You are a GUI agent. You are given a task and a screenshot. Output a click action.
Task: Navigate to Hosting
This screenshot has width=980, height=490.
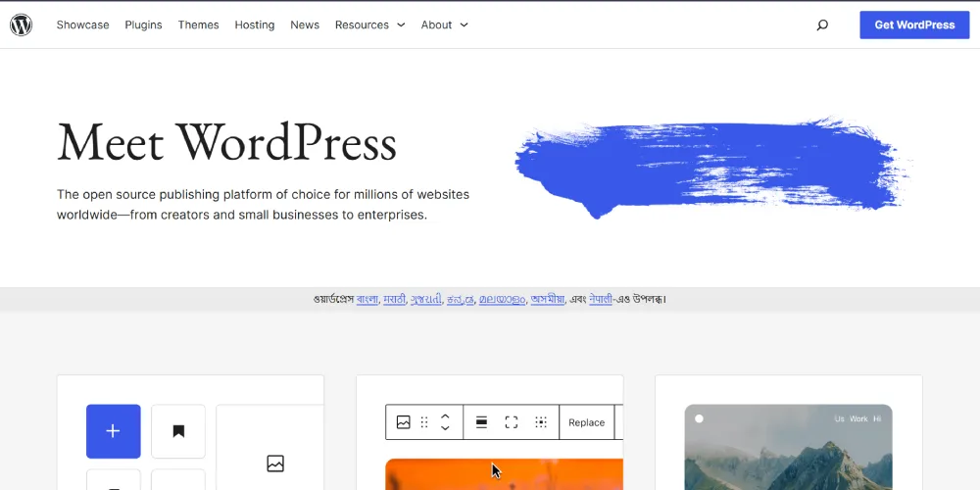(255, 25)
